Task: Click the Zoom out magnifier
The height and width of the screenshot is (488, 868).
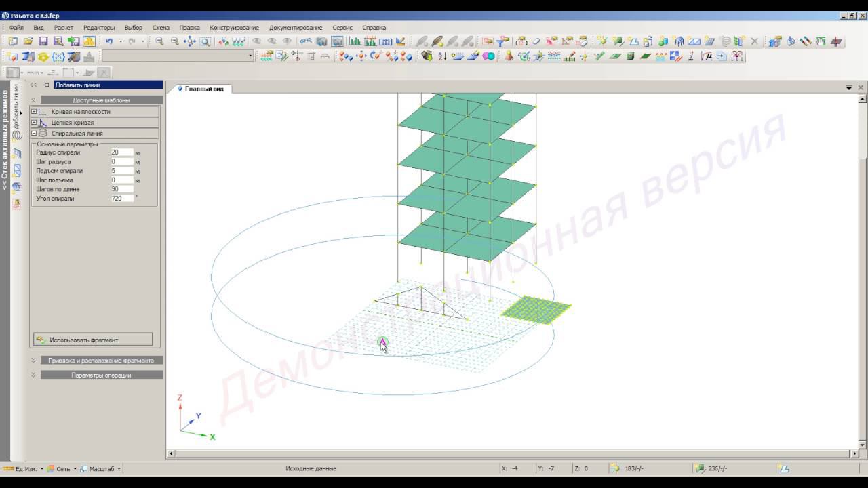Action: click(x=174, y=41)
